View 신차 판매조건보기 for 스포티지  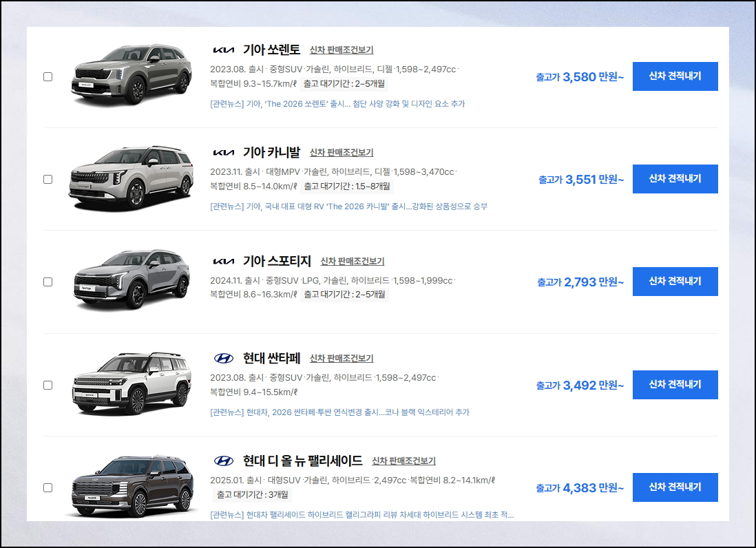pyautogui.click(x=353, y=261)
